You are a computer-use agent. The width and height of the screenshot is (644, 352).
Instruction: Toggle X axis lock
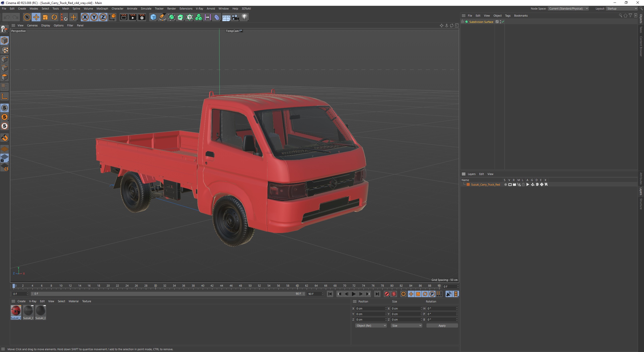[x=85, y=17]
